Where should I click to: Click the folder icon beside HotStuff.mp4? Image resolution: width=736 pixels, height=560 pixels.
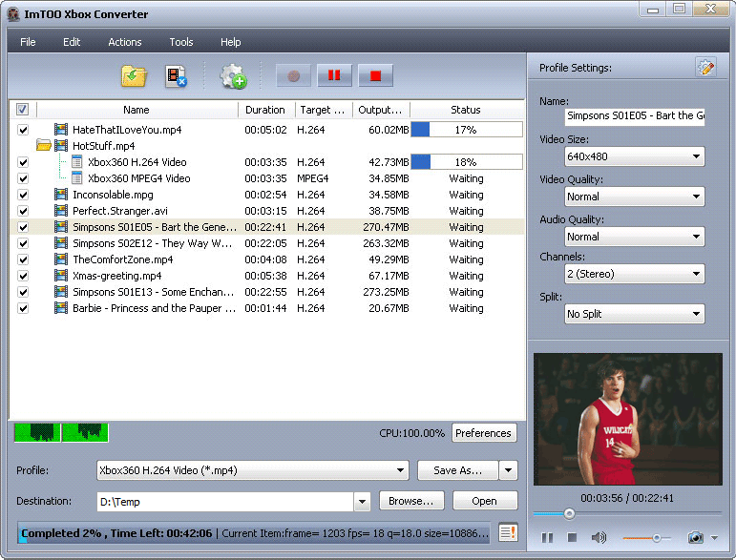(44, 145)
